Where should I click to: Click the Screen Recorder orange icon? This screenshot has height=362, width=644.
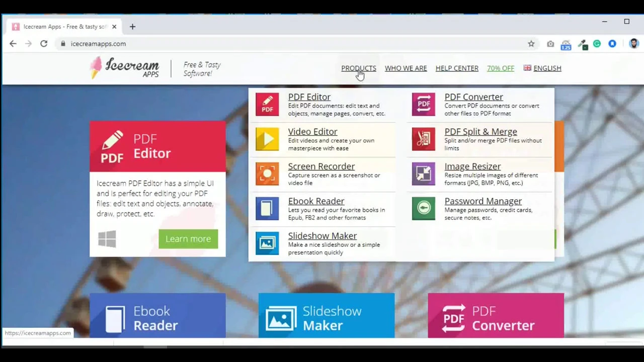[x=267, y=173]
